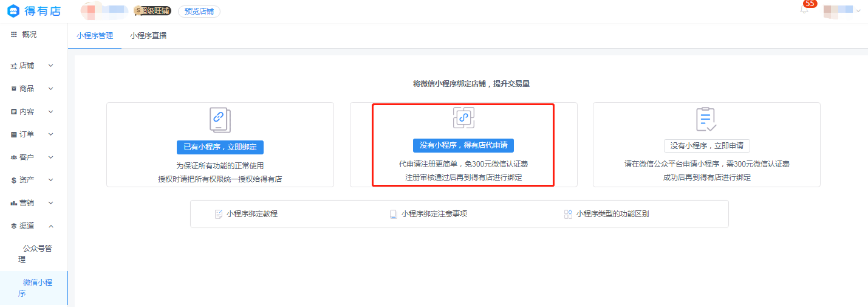This screenshot has width=868, height=307.
Task: Click the clipboard checklist icon in right card
Action: 706,120
